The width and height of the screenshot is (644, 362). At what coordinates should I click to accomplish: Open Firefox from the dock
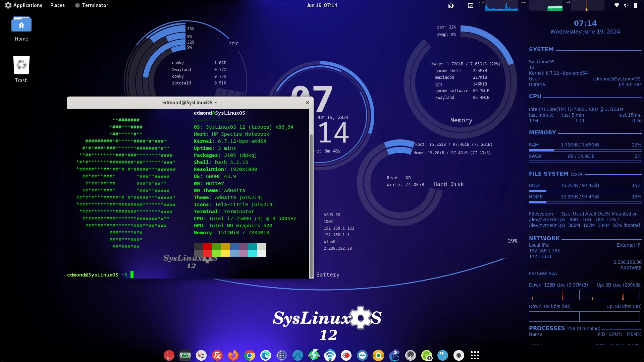coord(233,355)
